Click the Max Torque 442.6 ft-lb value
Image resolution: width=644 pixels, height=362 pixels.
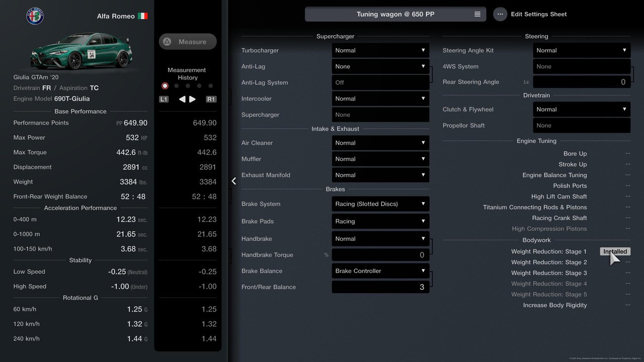pos(132,152)
